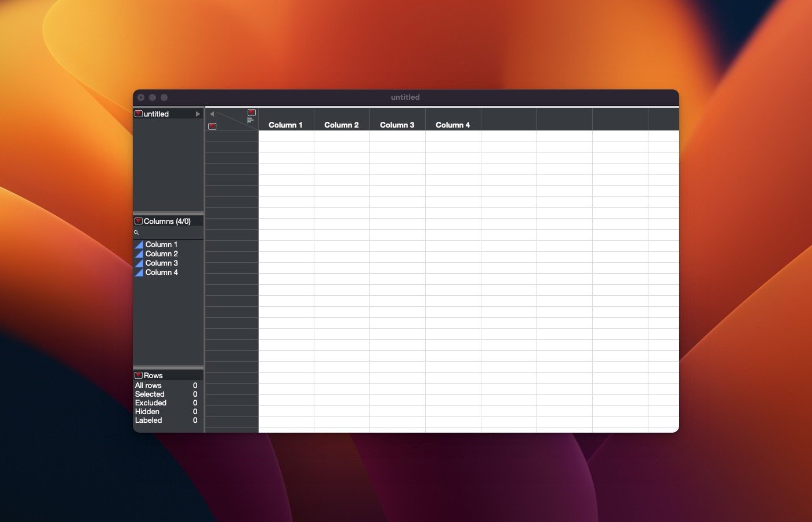Viewport: 812px width, 522px height.
Task: Click the Columns (4/0) panel title
Action: click(167, 221)
